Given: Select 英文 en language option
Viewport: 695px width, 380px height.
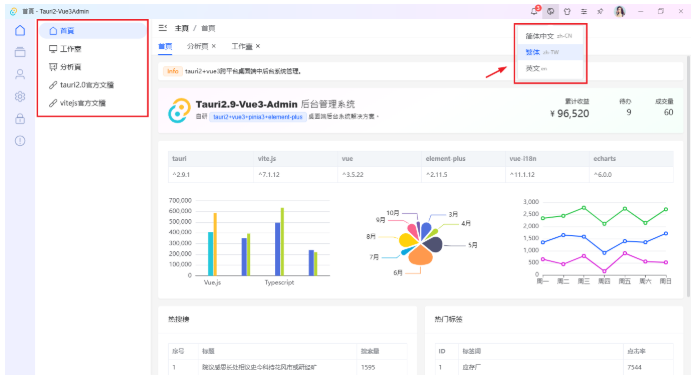Looking at the screenshot, I should 550,68.
